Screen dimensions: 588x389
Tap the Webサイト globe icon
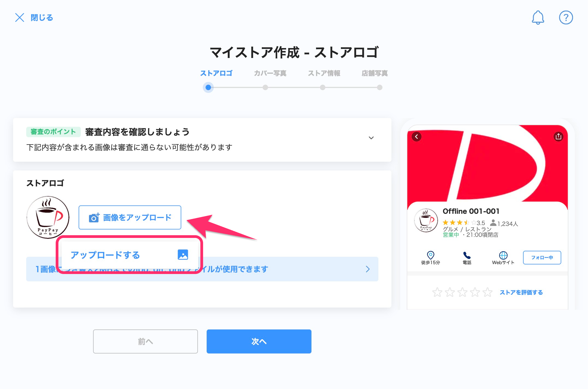coord(503,255)
